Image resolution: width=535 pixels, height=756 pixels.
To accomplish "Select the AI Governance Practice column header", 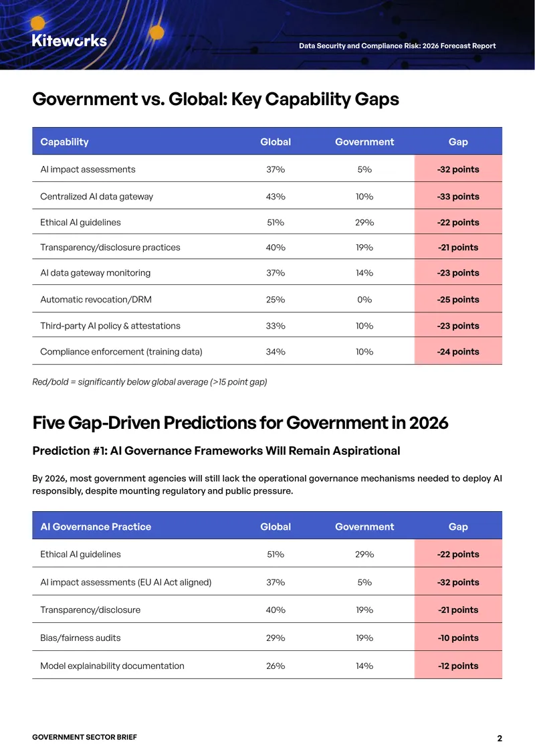I will 96,527.
